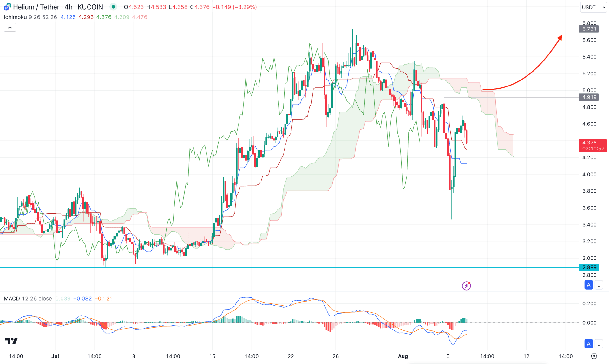Click the 26 date label on time axis

click(x=336, y=356)
